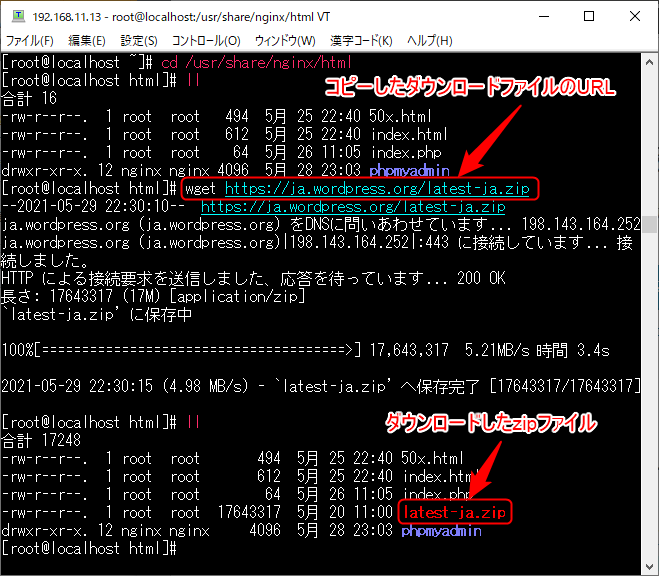Open the 編集(E) menu

click(x=86, y=41)
